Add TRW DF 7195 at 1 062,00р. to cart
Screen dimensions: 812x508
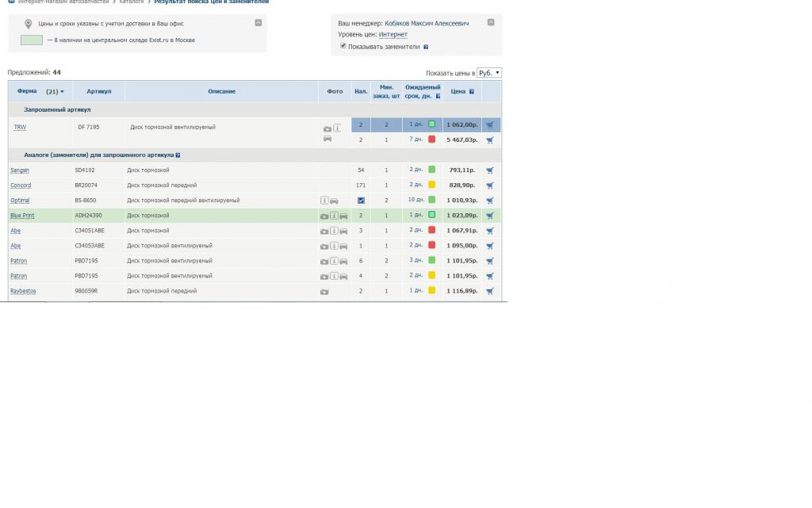pyautogui.click(x=490, y=124)
